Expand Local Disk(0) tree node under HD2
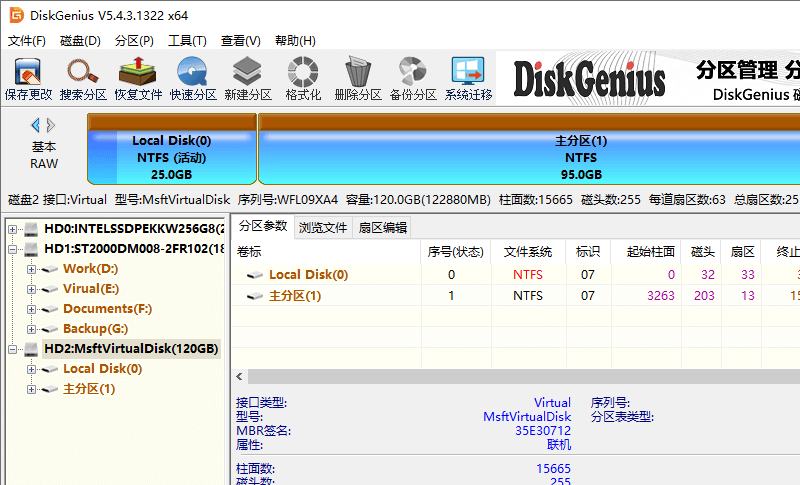Viewport: 800px width, 485px height. click(x=31, y=369)
